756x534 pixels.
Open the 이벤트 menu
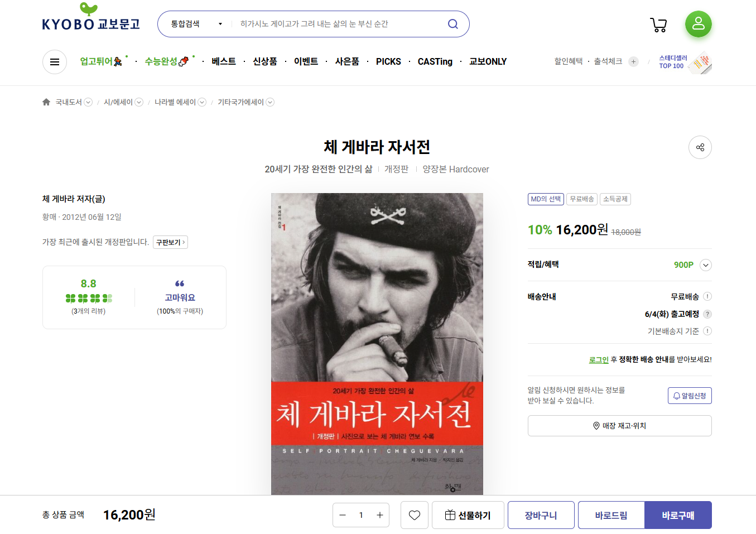click(x=306, y=61)
